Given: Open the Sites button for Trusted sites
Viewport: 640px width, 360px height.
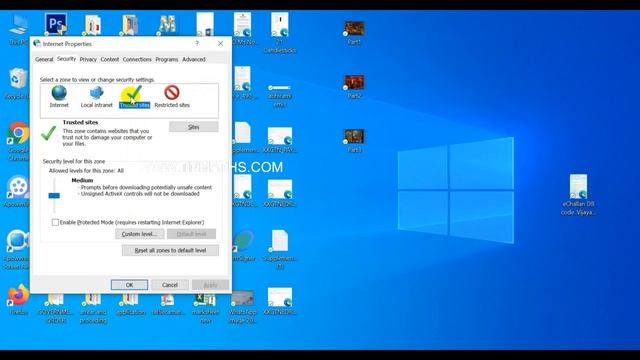Looking at the screenshot, I should pyautogui.click(x=194, y=127).
